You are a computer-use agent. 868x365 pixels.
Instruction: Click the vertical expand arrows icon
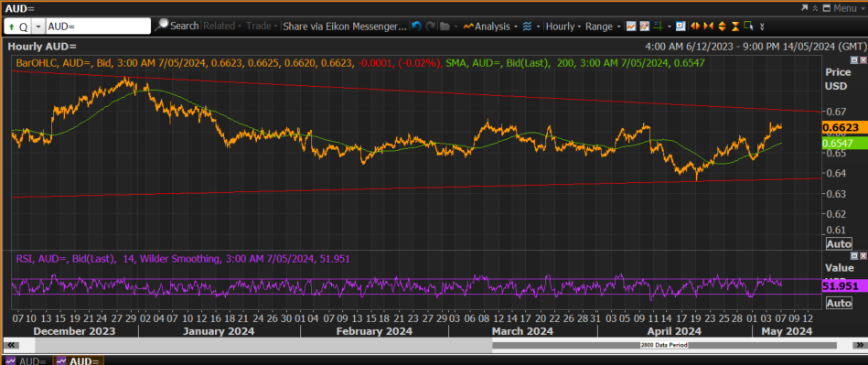pyautogui.click(x=722, y=26)
